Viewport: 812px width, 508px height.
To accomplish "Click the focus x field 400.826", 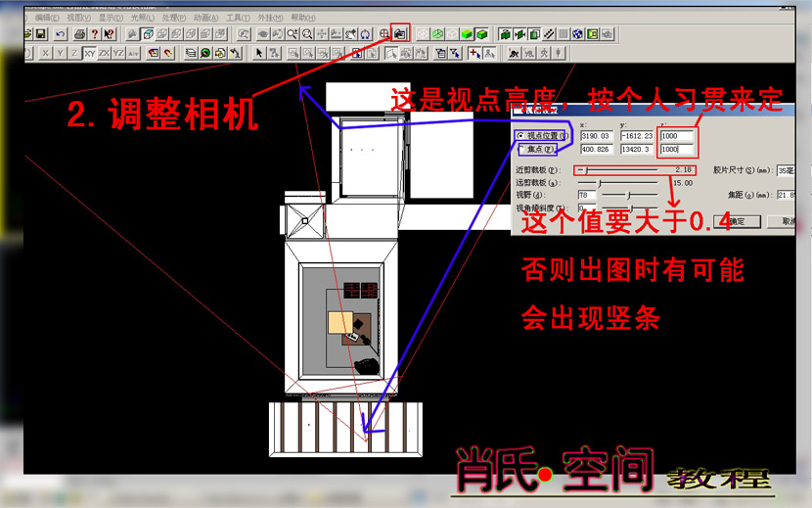I will [596, 150].
